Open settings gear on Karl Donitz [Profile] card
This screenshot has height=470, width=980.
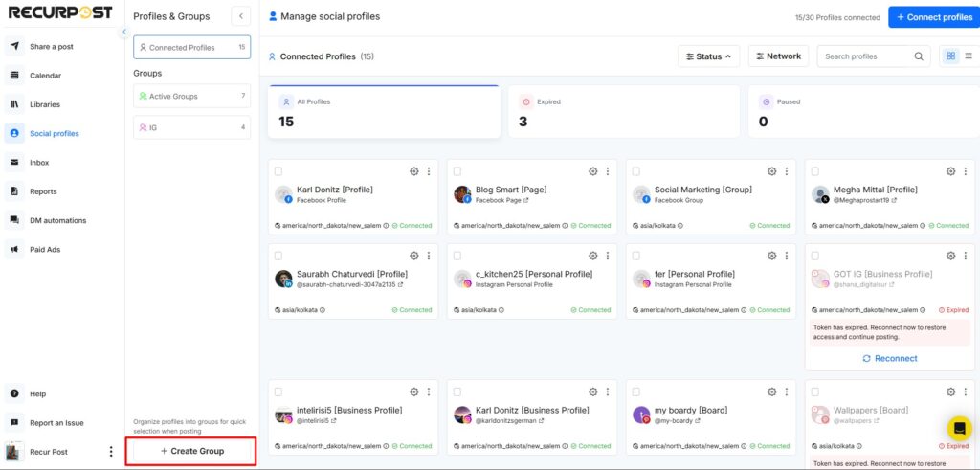(x=413, y=171)
